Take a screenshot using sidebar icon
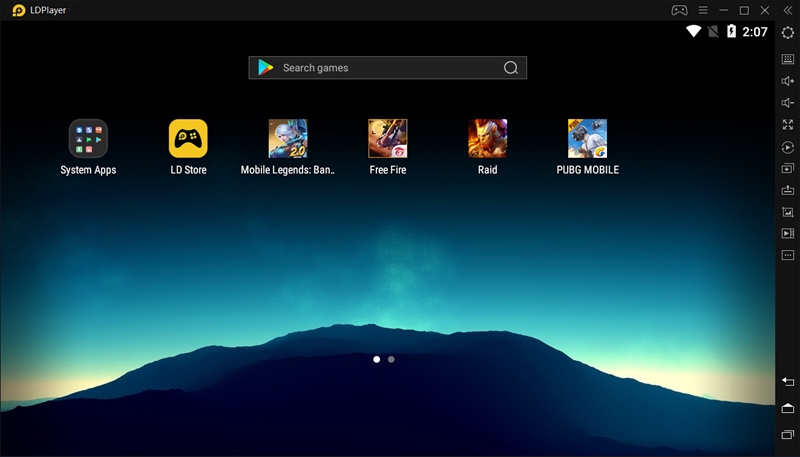800x457 pixels. tap(787, 212)
